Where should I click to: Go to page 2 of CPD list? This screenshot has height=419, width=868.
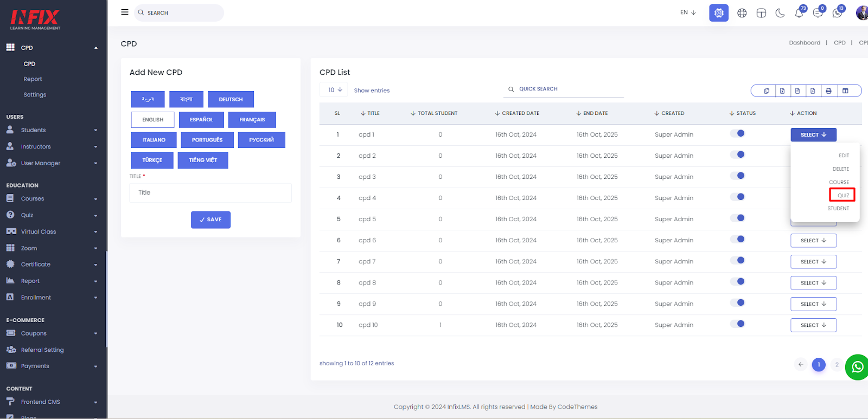[837, 364]
